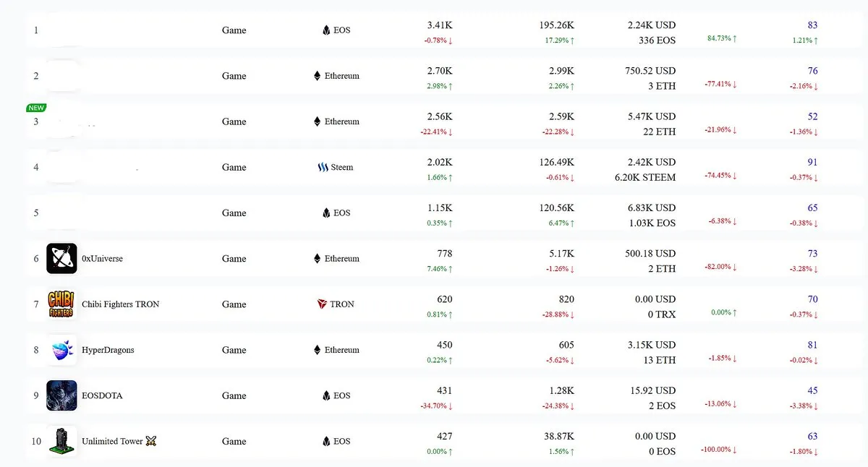Select the EOSDOTA thumbnail image
This screenshot has width=868, height=467.
[x=61, y=395]
